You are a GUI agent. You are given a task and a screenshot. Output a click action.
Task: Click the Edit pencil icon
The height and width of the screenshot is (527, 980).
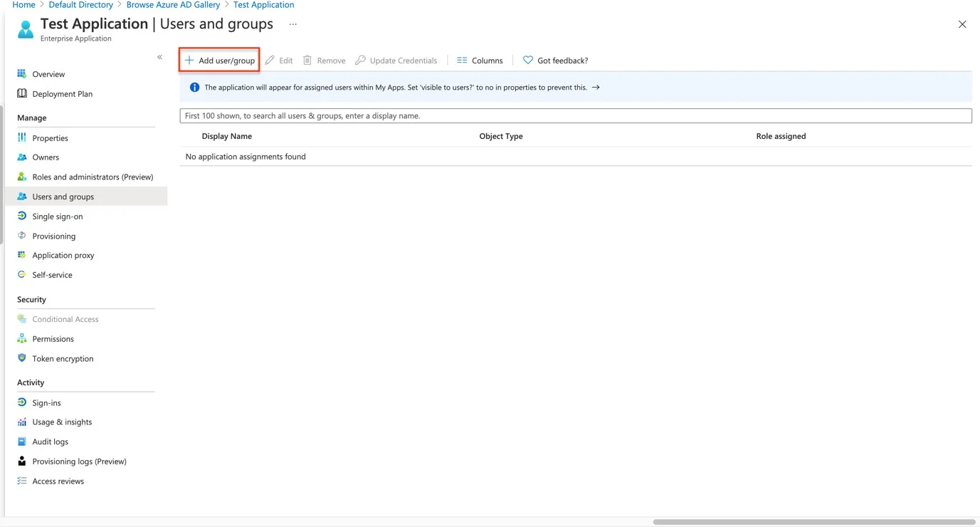click(x=270, y=61)
